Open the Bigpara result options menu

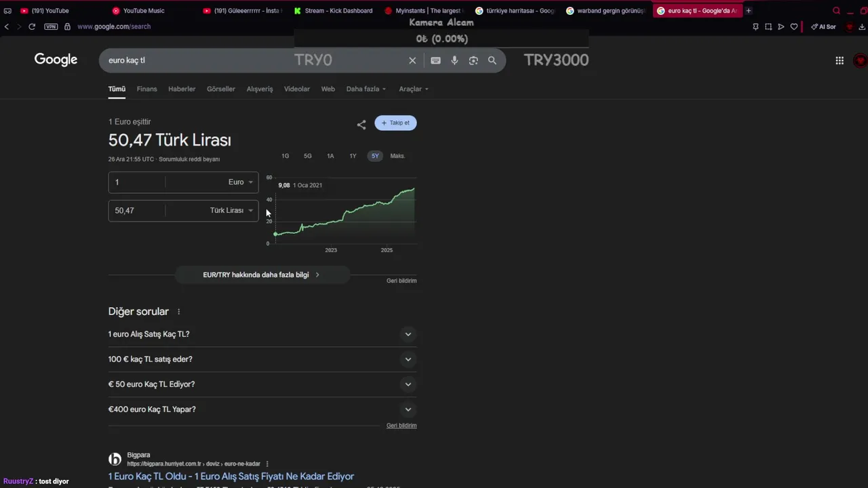coord(267,464)
